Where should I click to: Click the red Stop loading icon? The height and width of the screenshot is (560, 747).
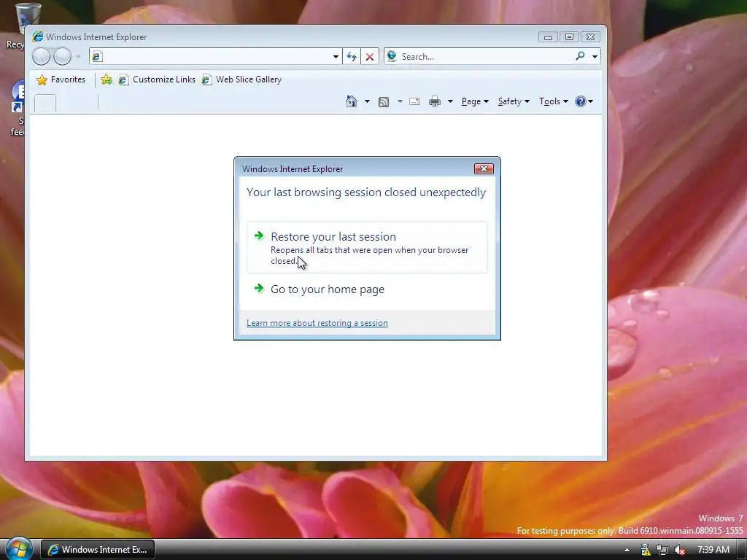coord(370,57)
